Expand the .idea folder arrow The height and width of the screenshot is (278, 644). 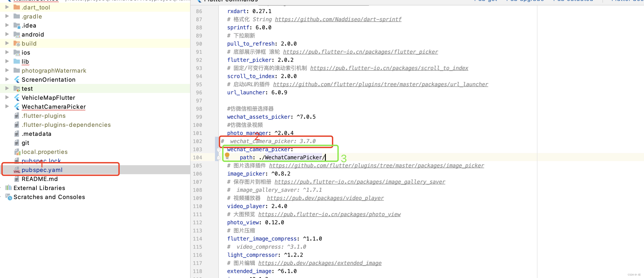pos(7,25)
